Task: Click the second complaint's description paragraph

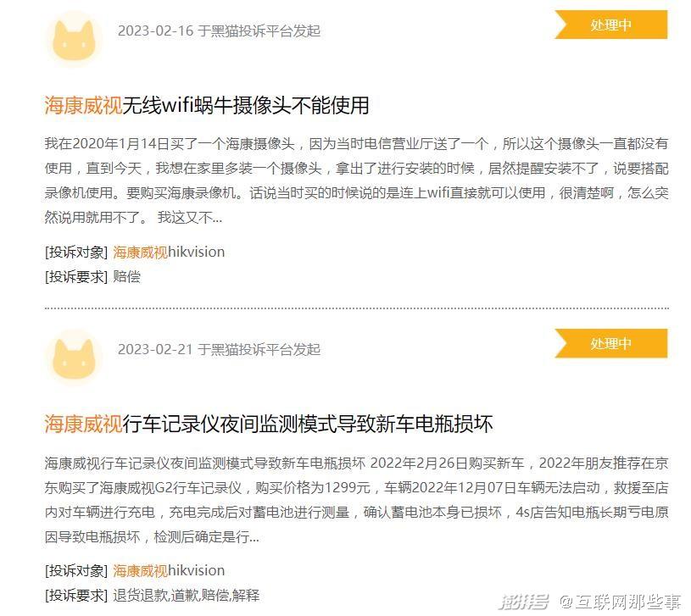Action: pos(356,500)
